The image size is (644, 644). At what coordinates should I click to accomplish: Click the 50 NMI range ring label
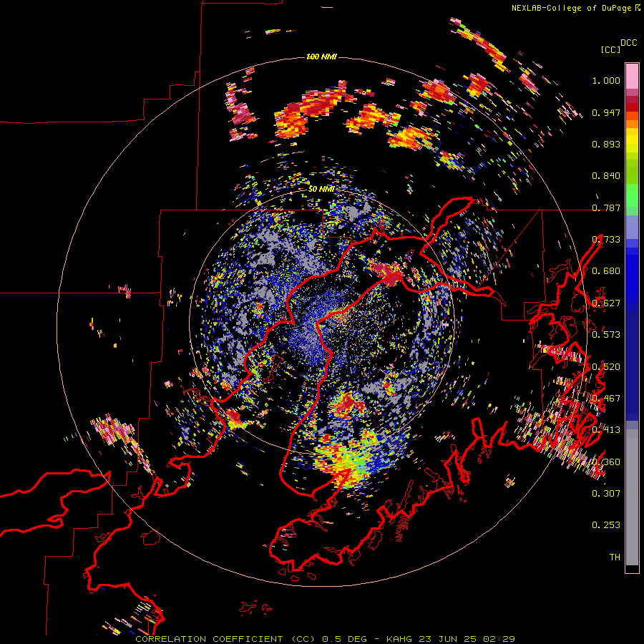click(321, 189)
